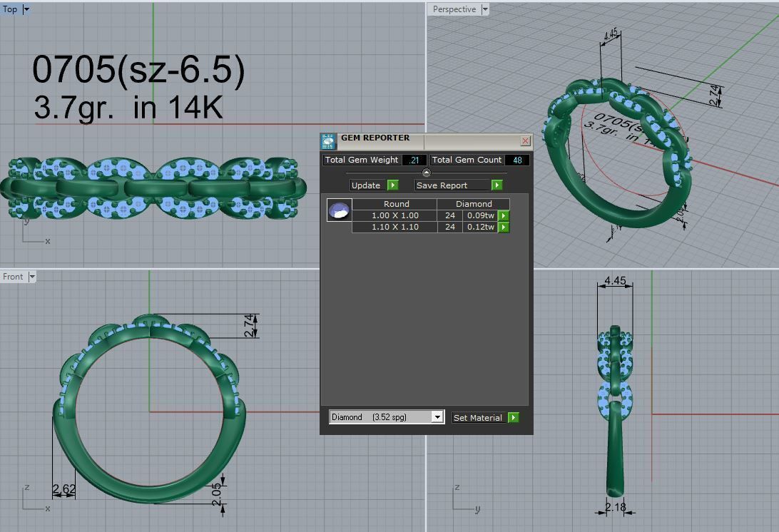Screen dimensions: 779x532
Task: Click the green arrow next to Save Report
Action: coord(497,185)
